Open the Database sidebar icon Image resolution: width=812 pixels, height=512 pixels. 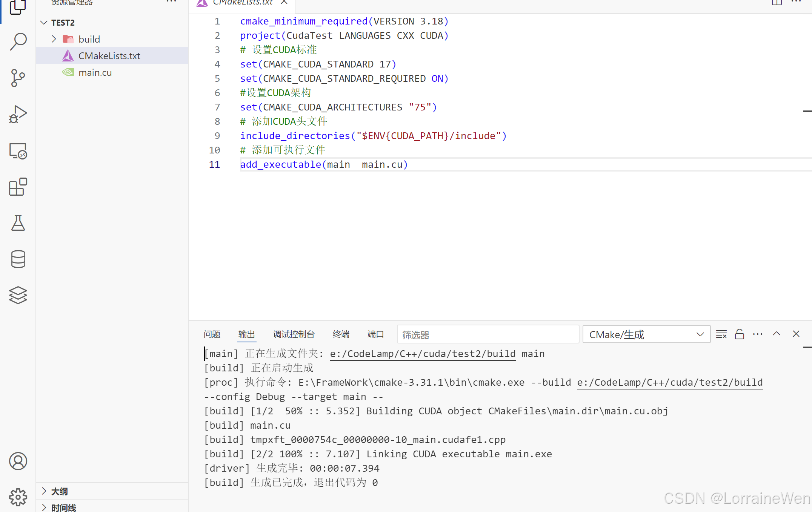pos(18,259)
